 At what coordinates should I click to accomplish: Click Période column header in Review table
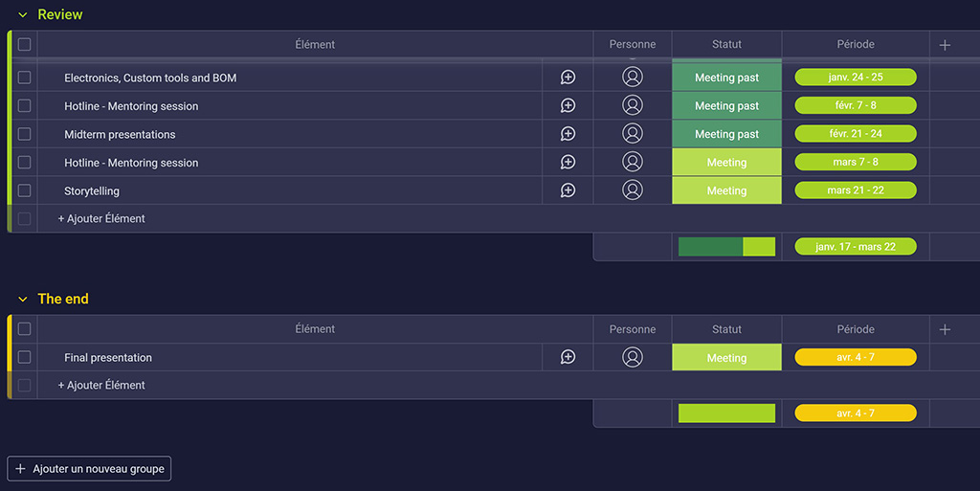856,44
